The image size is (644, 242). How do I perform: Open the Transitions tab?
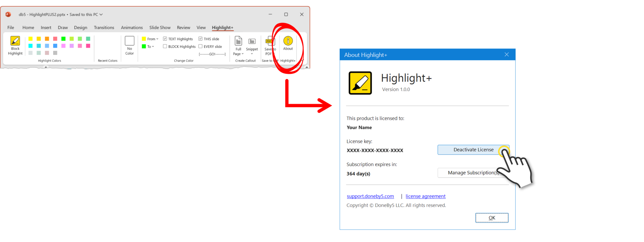click(104, 27)
